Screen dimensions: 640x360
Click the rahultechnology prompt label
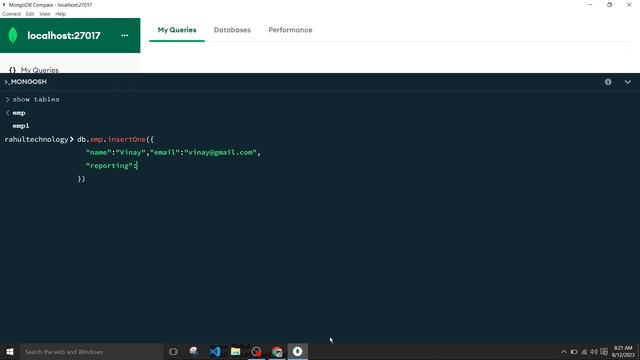[36, 139]
